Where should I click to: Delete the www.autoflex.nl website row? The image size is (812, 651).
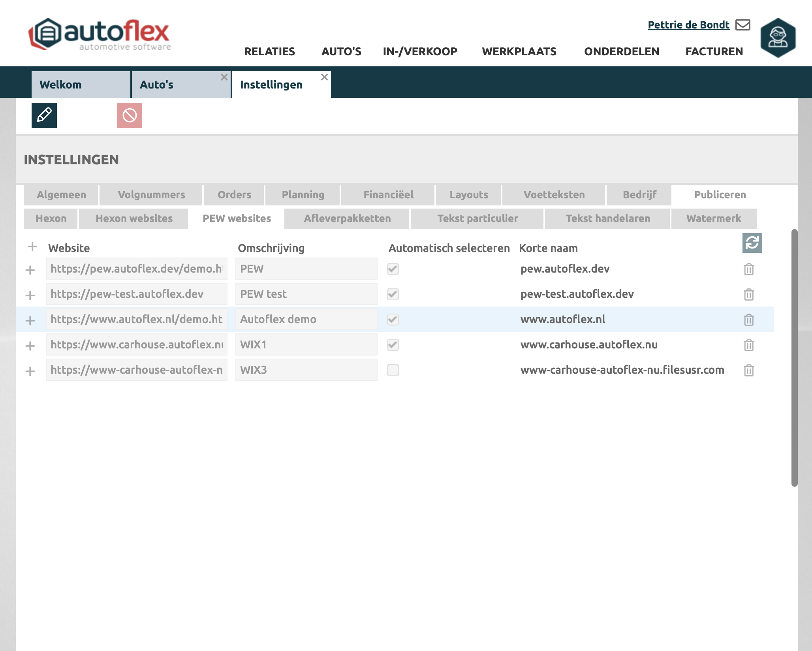coord(749,320)
